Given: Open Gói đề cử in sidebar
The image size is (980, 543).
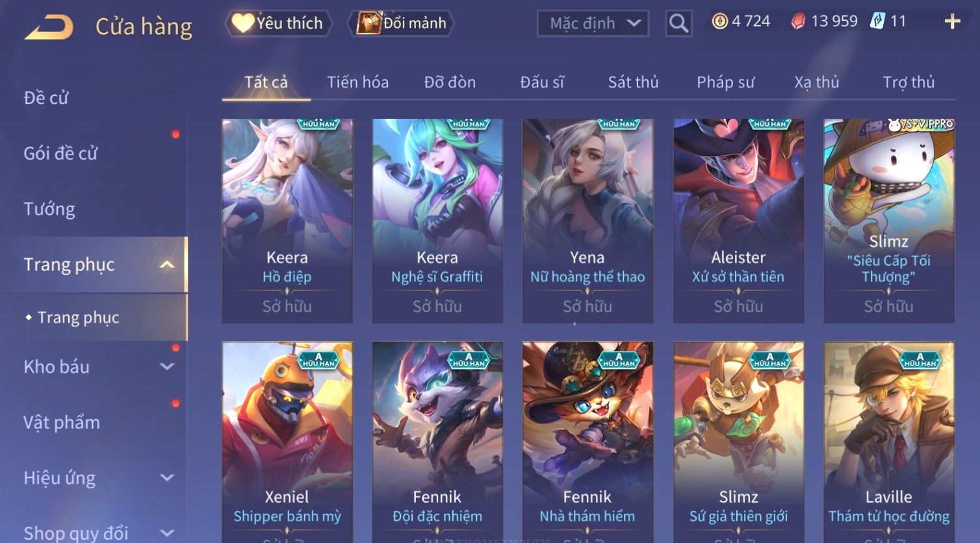Looking at the screenshot, I should tap(60, 153).
